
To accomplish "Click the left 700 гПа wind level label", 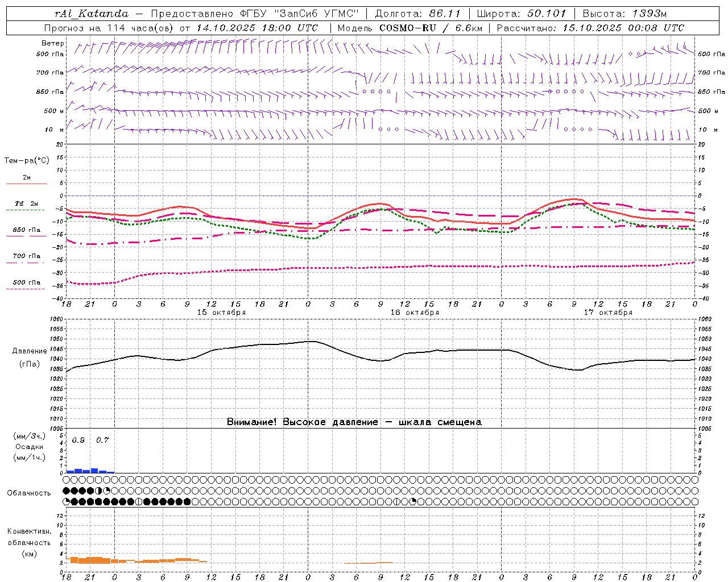I will 50,73.
